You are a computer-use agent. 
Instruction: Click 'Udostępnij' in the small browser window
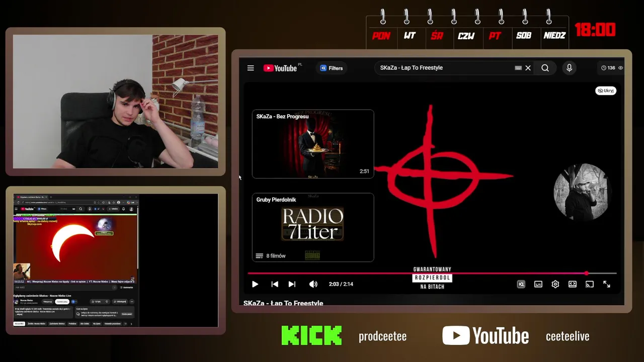pos(120,302)
